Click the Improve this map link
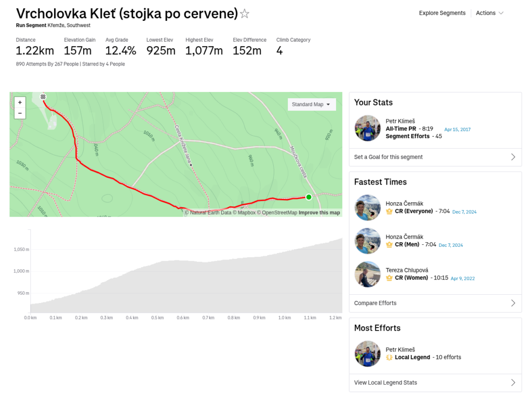 [x=319, y=213]
